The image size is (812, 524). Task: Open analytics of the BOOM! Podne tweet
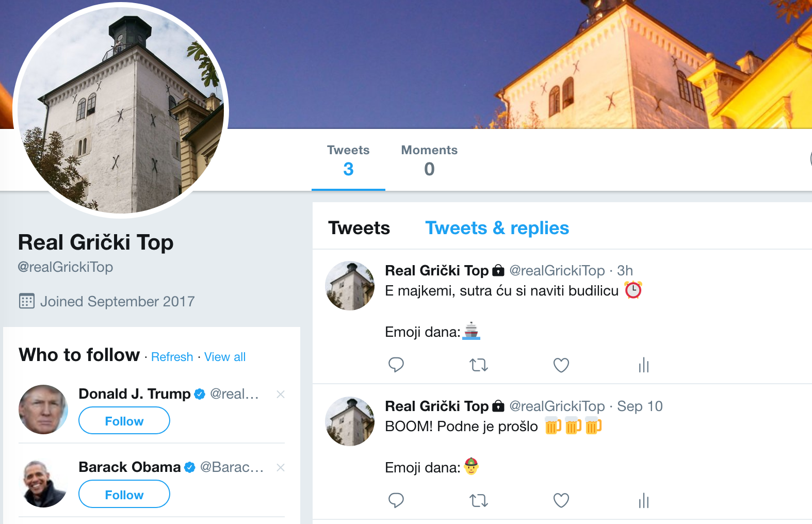click(x=643, y=500)
